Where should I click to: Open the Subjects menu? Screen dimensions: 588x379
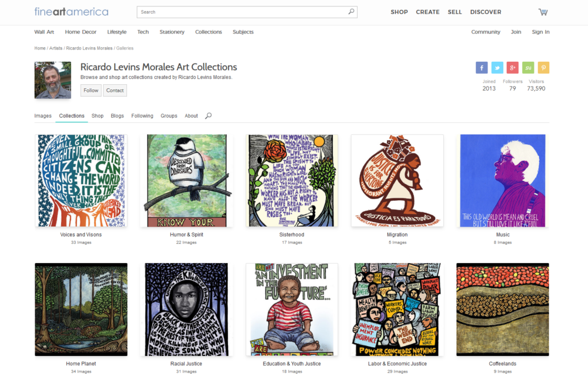243,32
